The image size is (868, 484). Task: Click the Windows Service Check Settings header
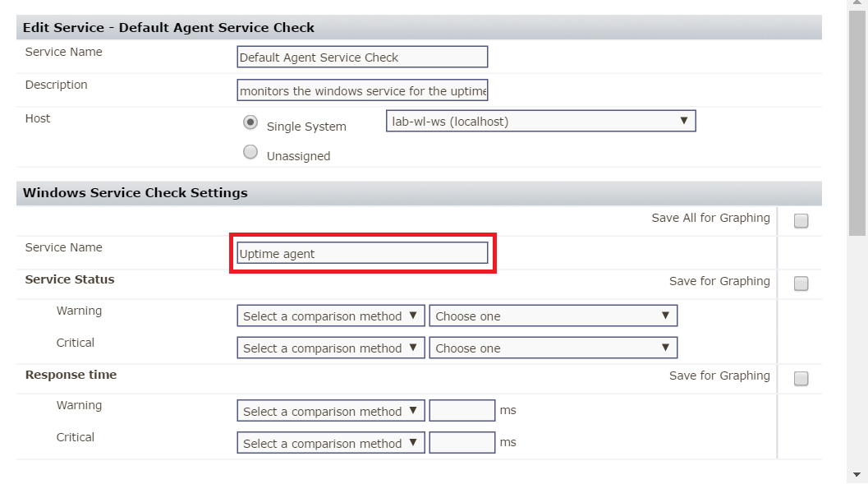(135, 193)
